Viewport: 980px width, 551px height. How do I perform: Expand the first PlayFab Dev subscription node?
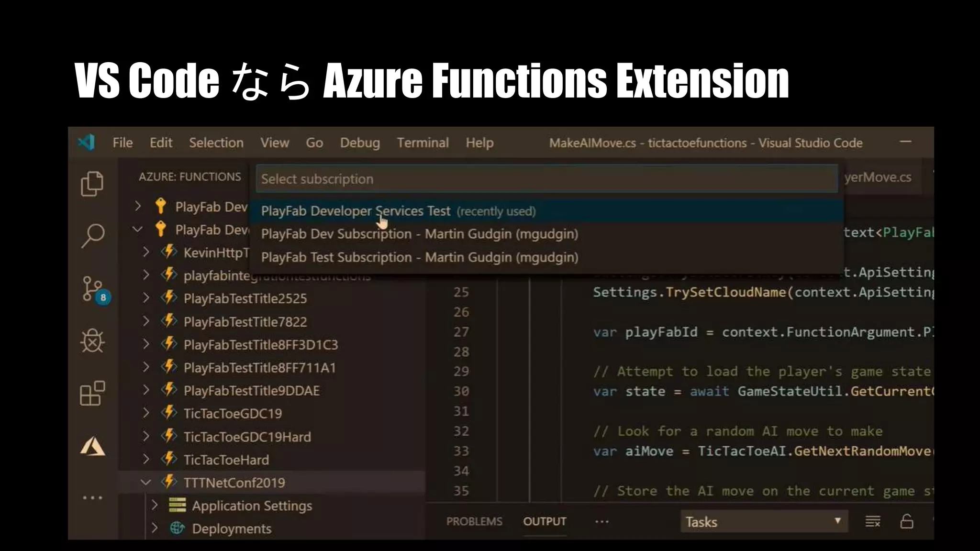[138, 206]
